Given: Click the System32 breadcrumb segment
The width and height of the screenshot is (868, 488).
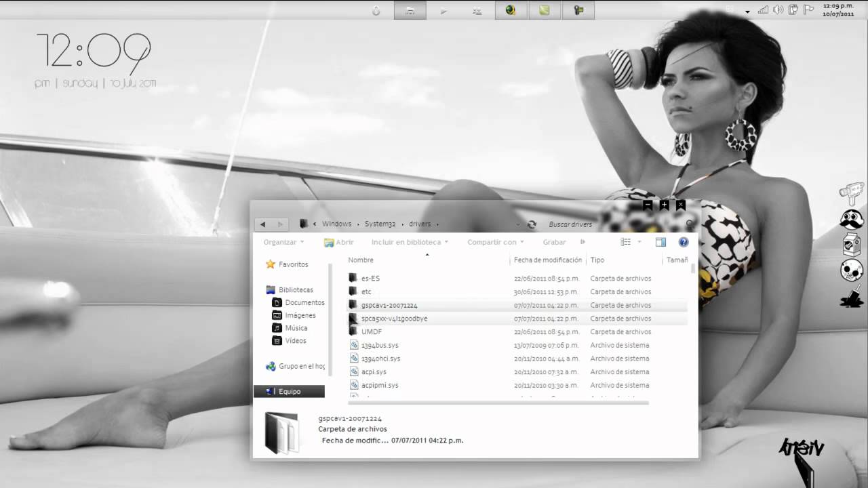Looking at the screenshot, I should pyautogui.click(x=380, y=224).
